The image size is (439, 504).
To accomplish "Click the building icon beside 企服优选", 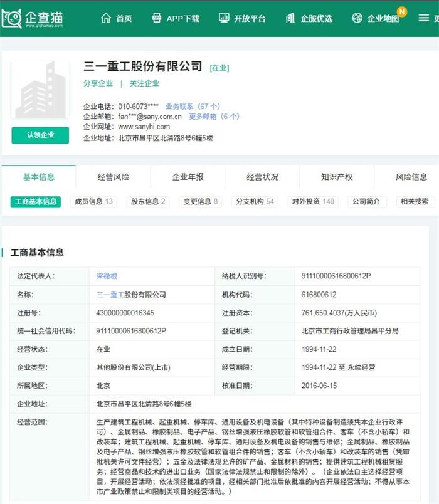I will (x=290, y=18).
